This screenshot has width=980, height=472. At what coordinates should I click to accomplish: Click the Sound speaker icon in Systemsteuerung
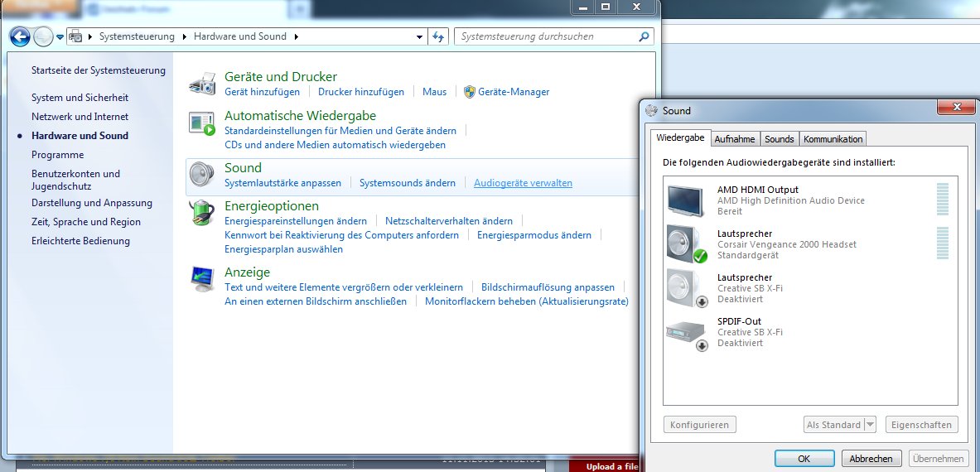click(202, 175)
